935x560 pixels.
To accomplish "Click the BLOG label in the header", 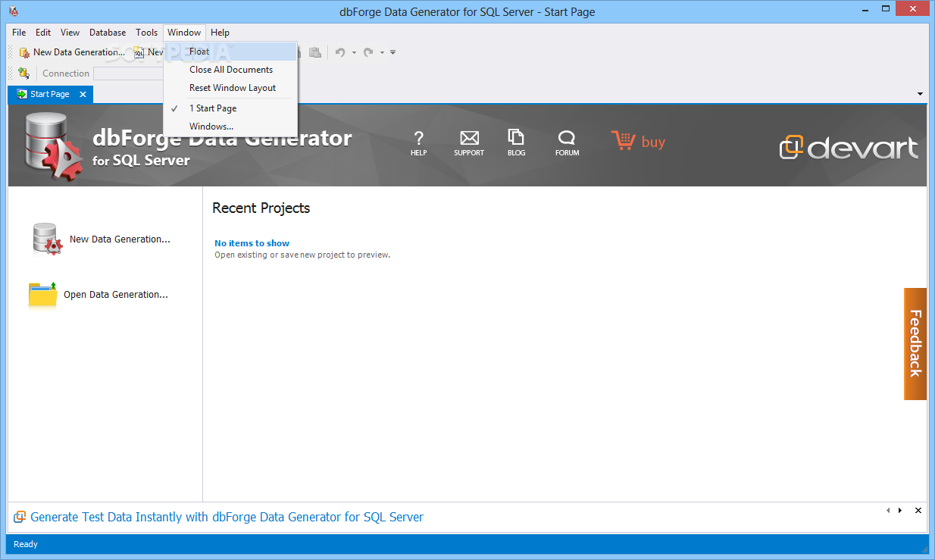I will point(516,153).
